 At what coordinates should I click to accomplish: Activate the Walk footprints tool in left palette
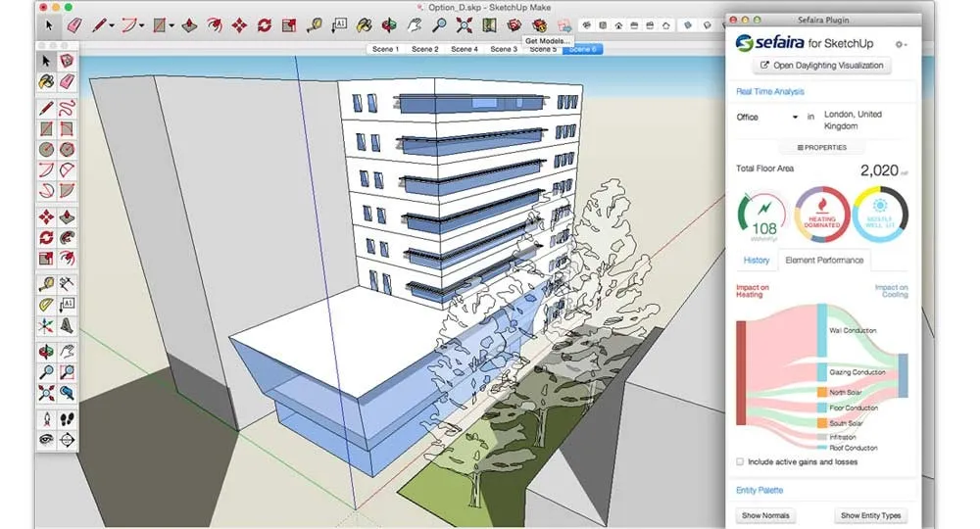pos(67,419)
